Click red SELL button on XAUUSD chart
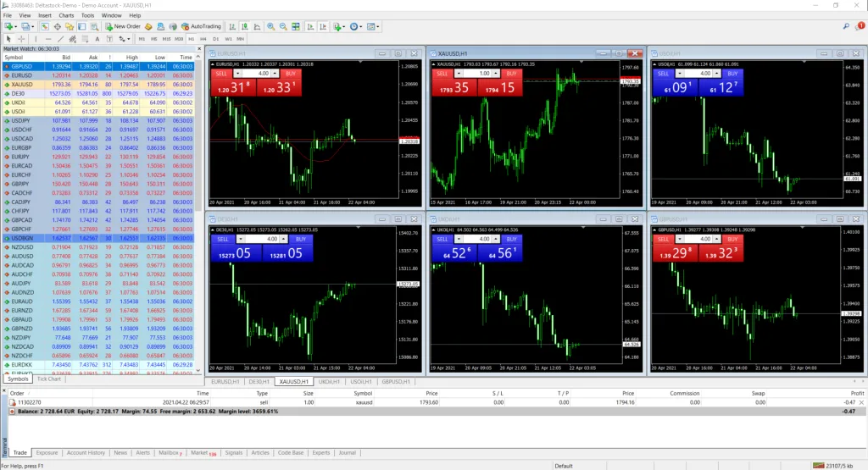Viewport: 868px width, 470px height. pyautogui.click(x=442, y=74)
